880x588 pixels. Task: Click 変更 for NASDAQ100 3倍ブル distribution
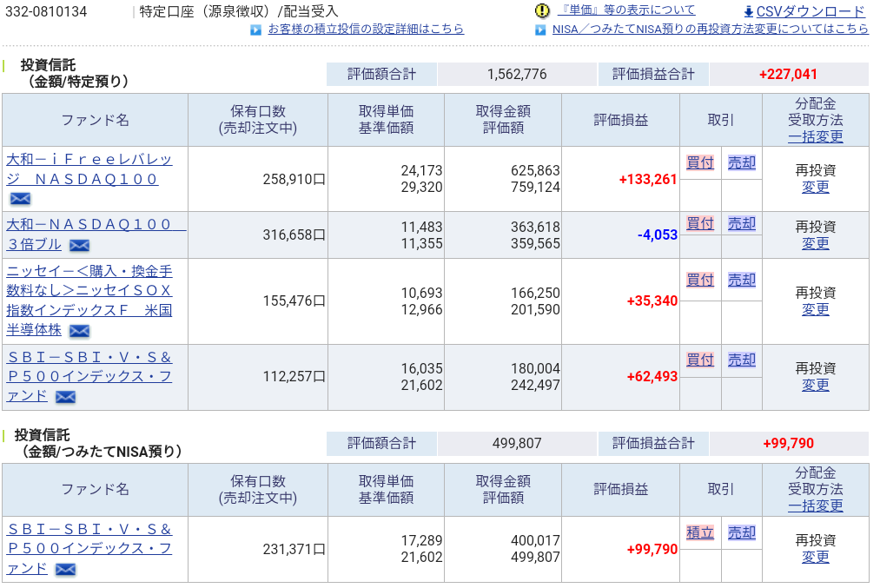[x=815, y=243]
